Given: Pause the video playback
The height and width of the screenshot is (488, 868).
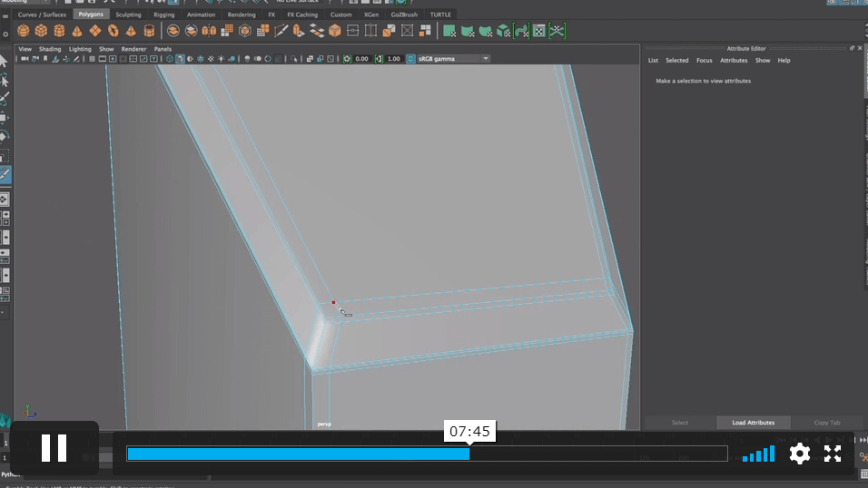Looking at the screenshot, I should point(54,448).
